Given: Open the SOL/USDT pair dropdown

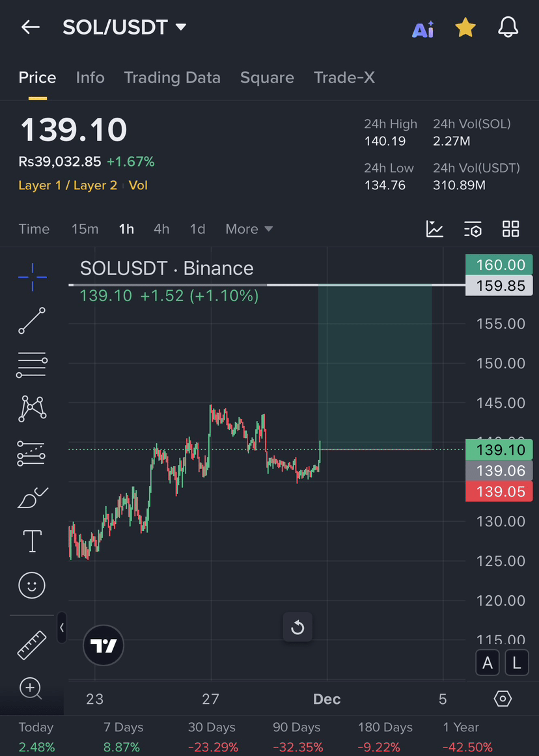Looking at the screenshot, I should pyautogui.click(x=124, y=27).
